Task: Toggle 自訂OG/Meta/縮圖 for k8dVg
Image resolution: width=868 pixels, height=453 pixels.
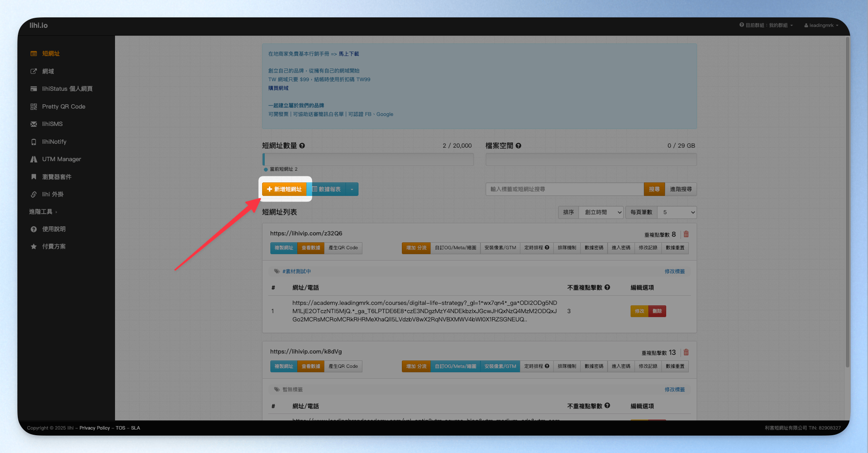Action: click(455, 367)
